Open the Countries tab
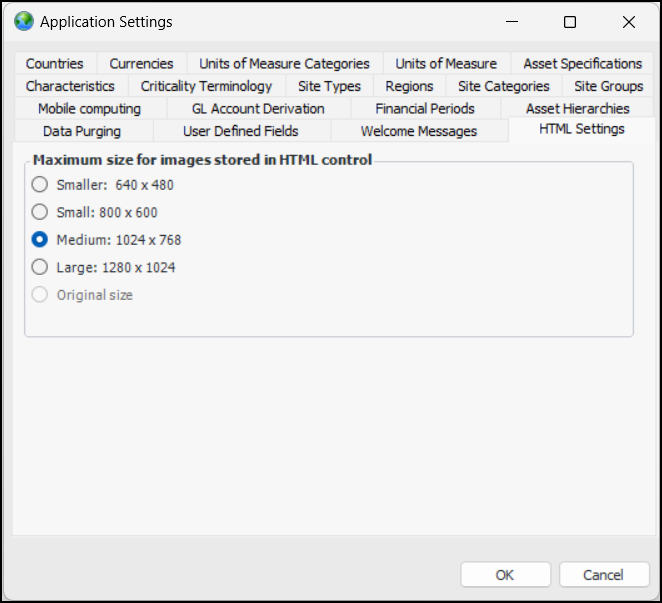Viewport: 662px width, 603px height. tap(55, 63)
